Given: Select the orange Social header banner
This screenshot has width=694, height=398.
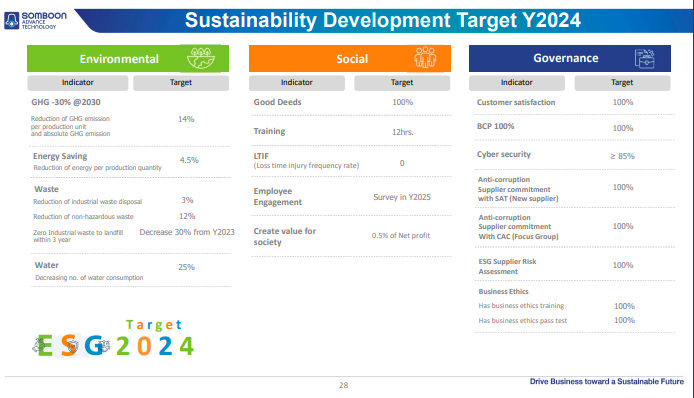Looking at the screenshot, I should 350,58.
